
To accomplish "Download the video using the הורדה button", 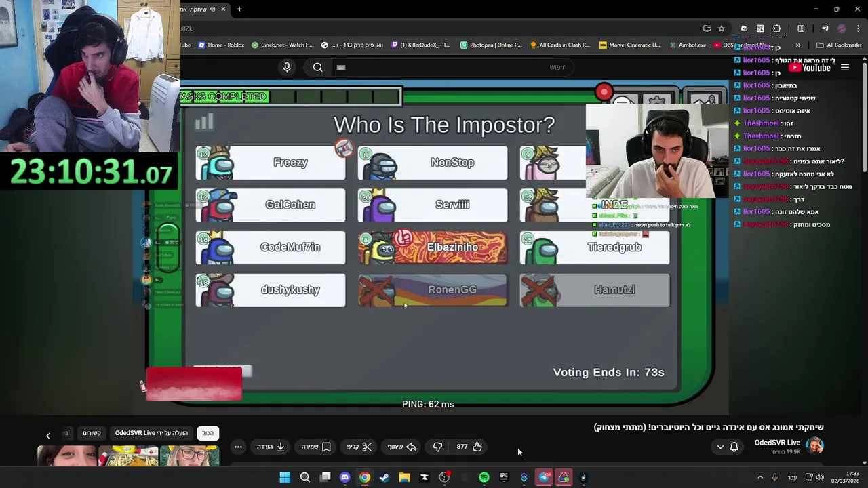I will click(x=271, y=447).
